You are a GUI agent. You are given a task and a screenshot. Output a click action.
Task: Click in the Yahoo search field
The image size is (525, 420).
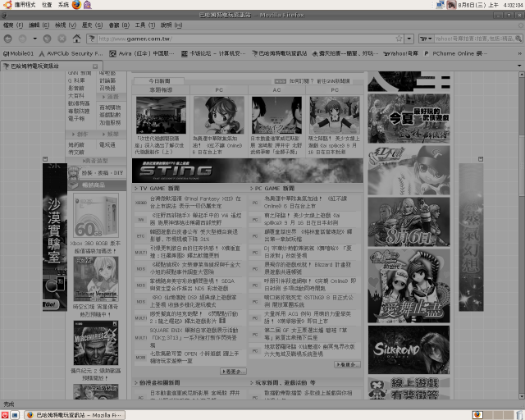coord(474,39)
